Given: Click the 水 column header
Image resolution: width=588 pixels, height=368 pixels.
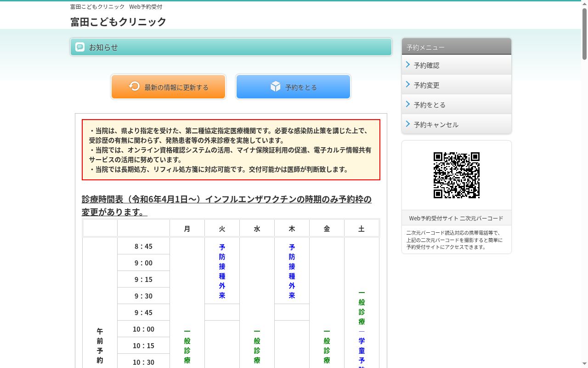Looking at the screenshot, I should click(257, 229).
